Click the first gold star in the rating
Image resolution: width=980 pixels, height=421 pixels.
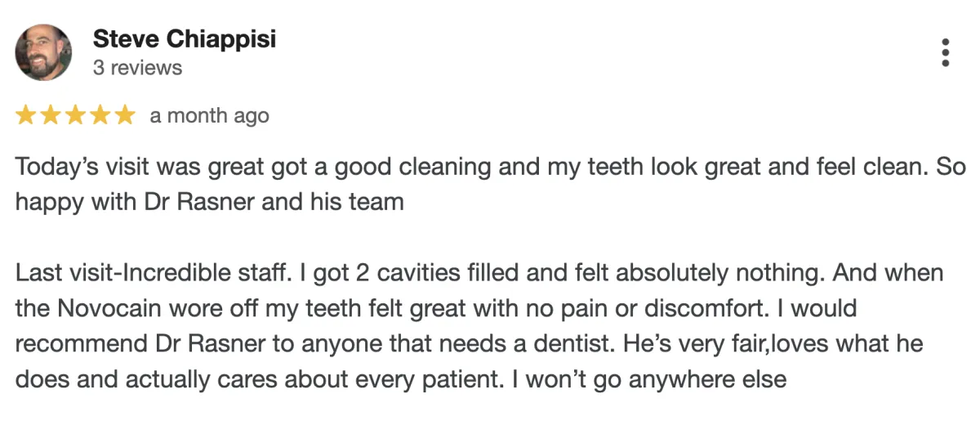[x=25, y=116]
